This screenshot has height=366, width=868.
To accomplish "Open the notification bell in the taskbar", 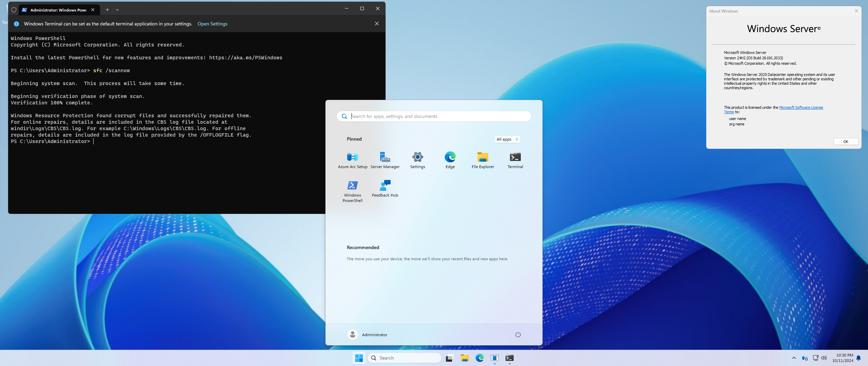I will click(859, 358).
